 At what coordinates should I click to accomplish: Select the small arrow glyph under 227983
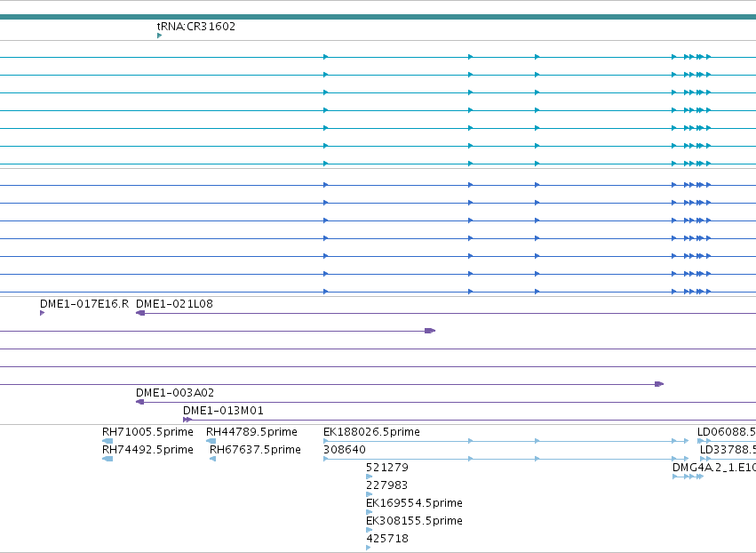pyautogui.click(x=370, y=494)
